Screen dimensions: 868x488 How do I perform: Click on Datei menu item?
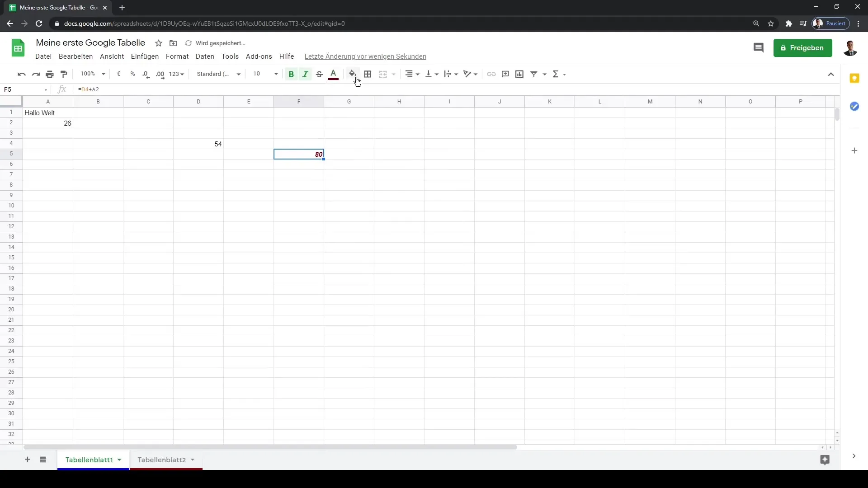43,56
